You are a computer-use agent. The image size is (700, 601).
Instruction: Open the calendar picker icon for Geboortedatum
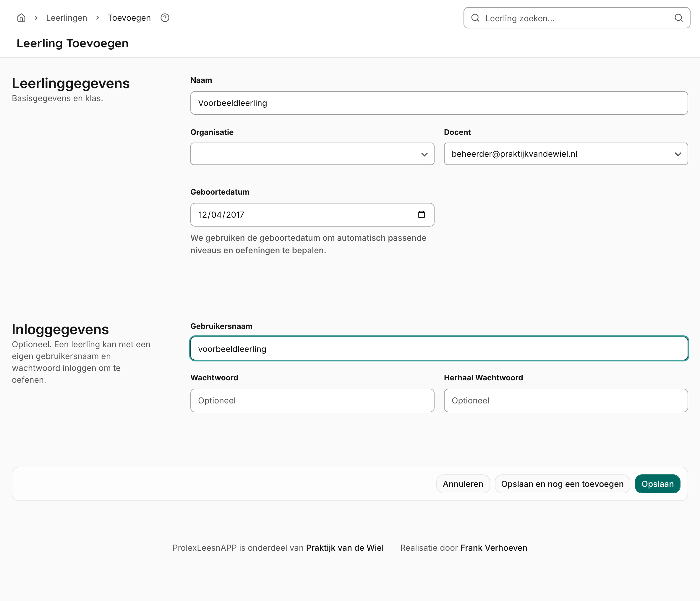click(x=421, y=215)
